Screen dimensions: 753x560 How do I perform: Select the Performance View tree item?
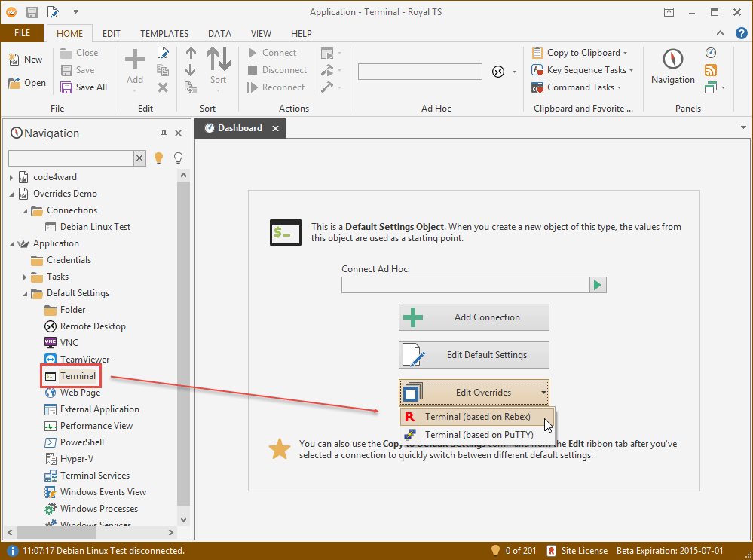(88, 426)
